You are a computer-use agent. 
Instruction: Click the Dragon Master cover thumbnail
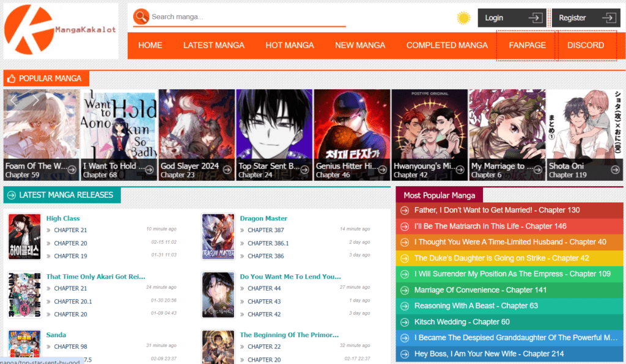pyautogui.click(x=218, y=236)
